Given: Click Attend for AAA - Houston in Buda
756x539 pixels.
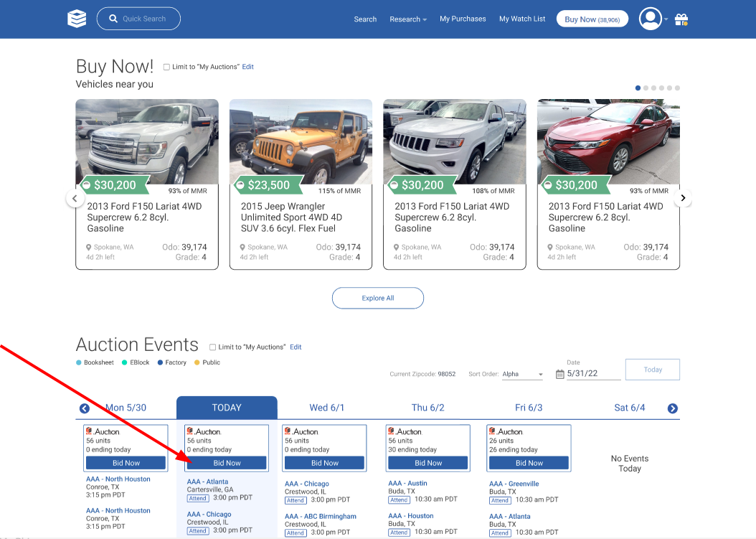Looking at the screenshot, I should [x=400, y=533].
